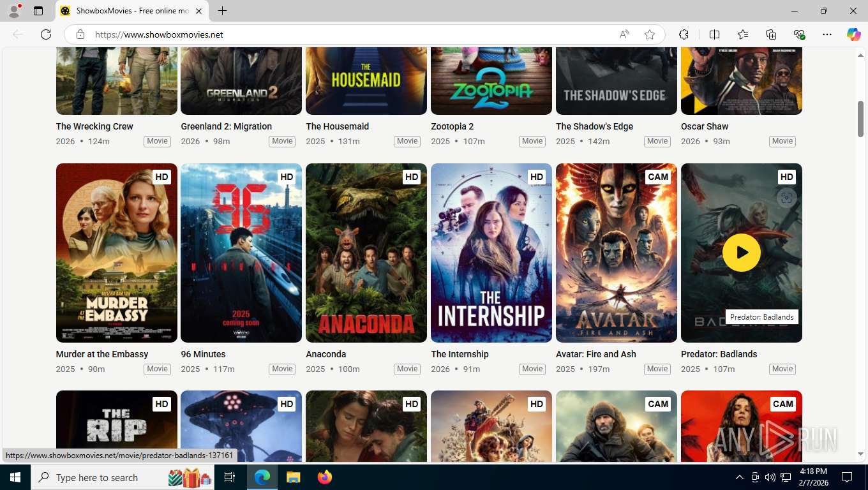868x490 pixels.
Task: Open Browser essentials heart icon
Action: tap(799, 34)
